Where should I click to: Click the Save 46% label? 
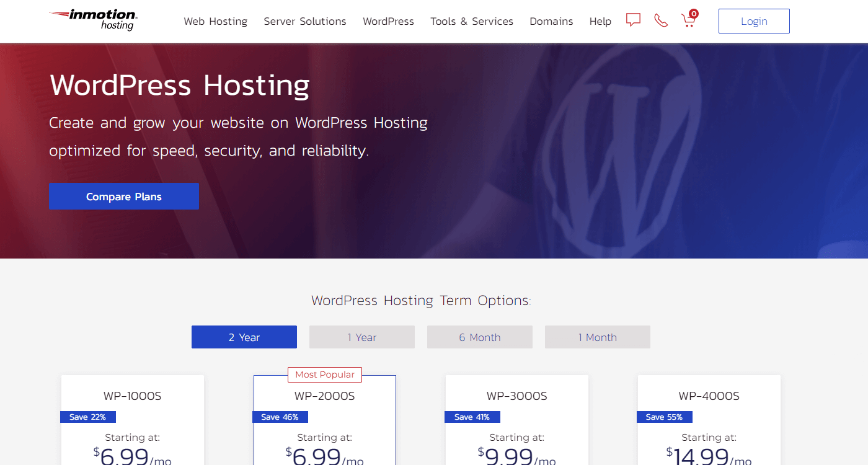pos(280,417)
